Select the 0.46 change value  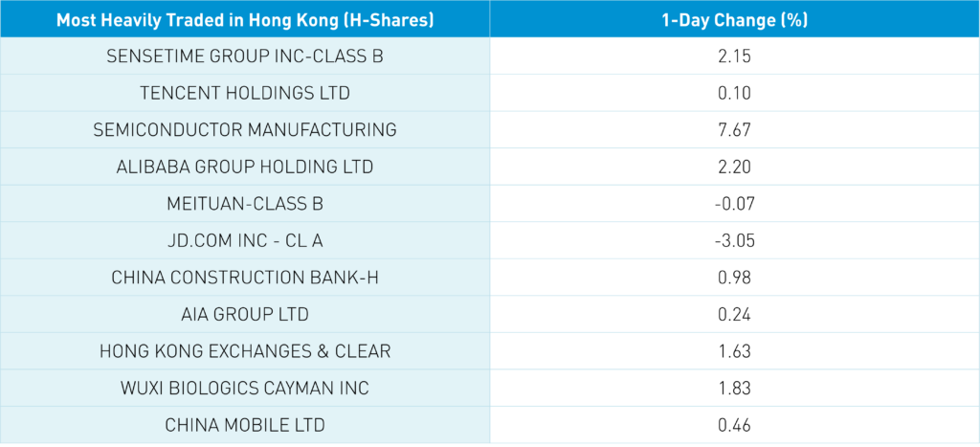[x=734, y=424]
